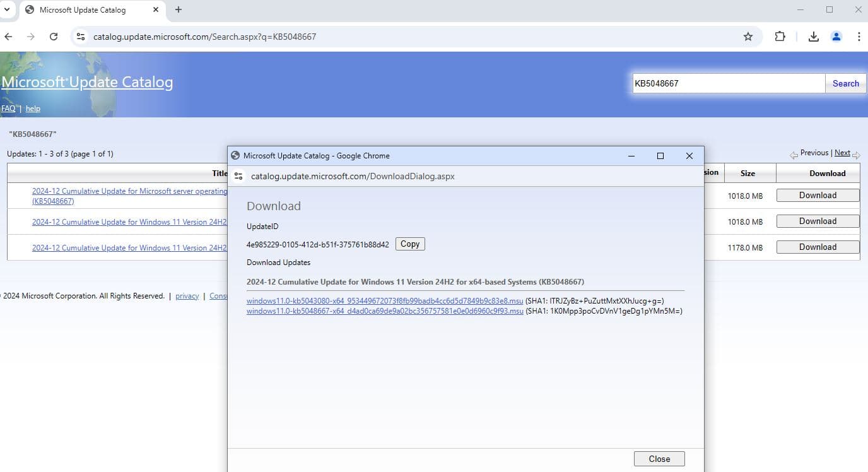Open the help link

click(33, 109)
